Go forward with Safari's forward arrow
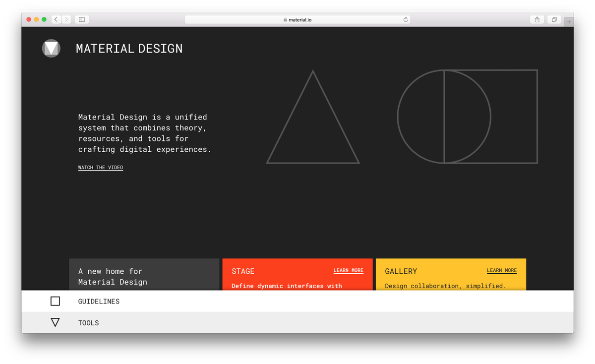595x364 pixels. 66,19
